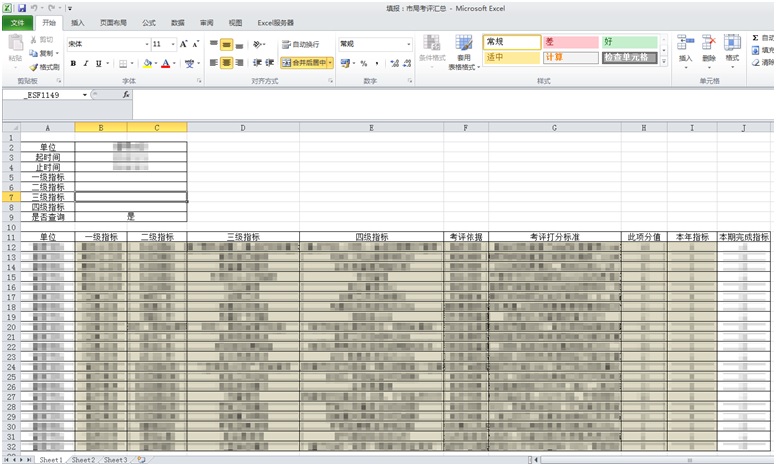Click the Delete cells (删除) icon
The height and width of the screenshot is (466, 776).
(x=709, y=48)
